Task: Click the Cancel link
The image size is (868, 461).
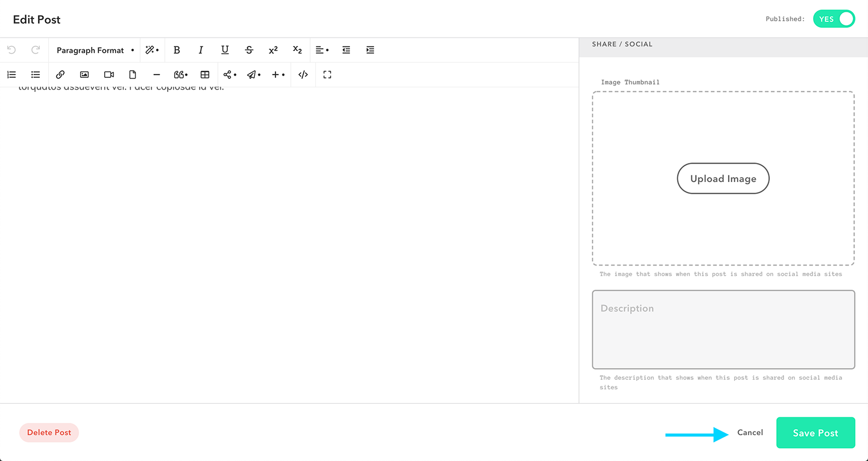Action: pyautogui.click(x=750, y=432)
